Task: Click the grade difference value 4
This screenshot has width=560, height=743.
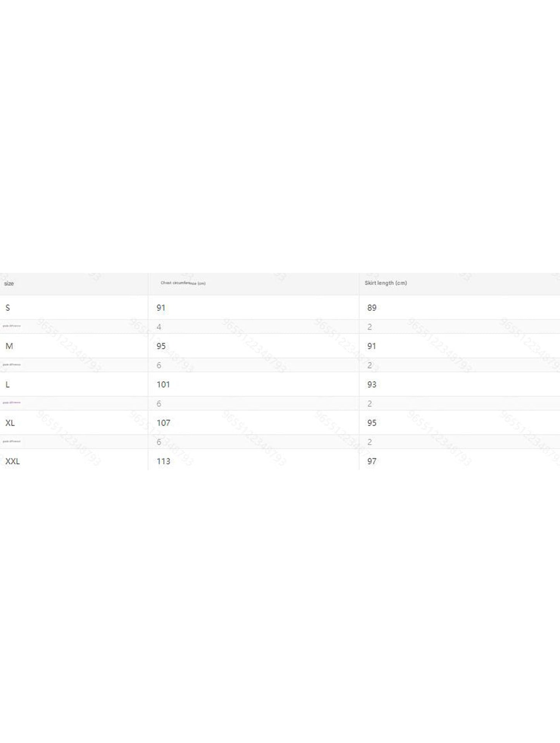Action: (x=159, y=327)
